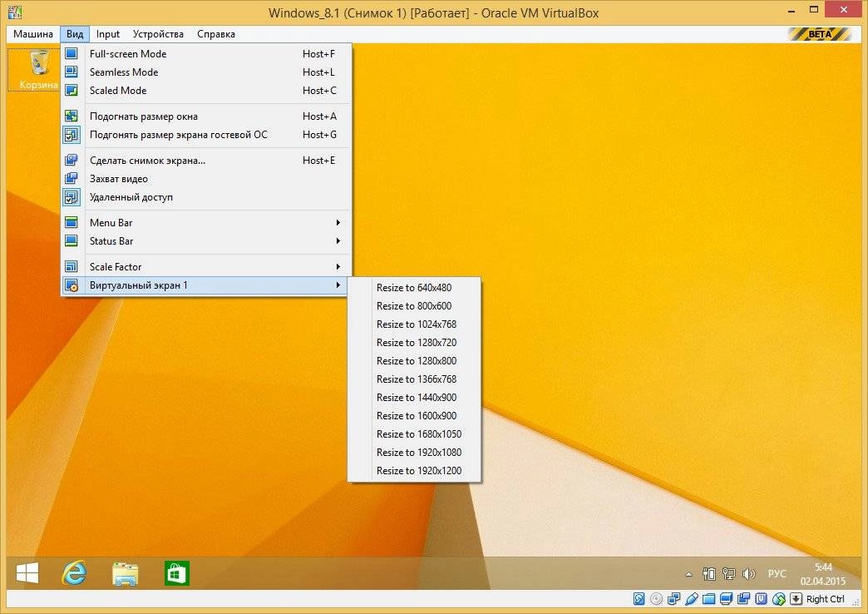Expand the Scale Factor submenu arrow
The image size is (868, 614).
(x=338, y=266)
